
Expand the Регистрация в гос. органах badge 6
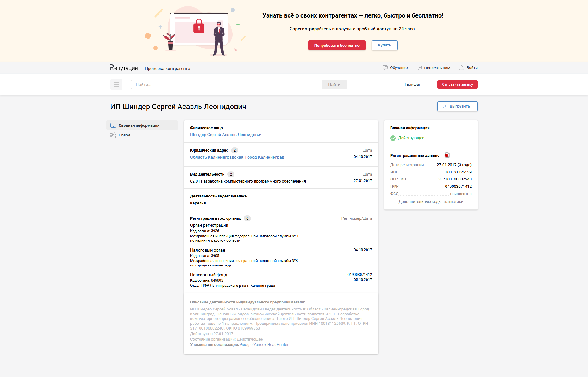(247, 218)
